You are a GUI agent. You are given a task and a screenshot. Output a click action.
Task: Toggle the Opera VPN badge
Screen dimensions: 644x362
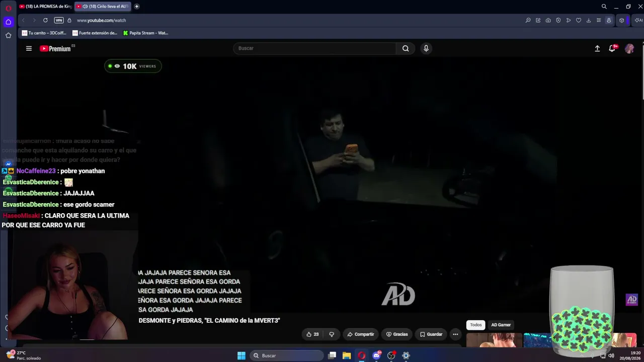pyautogui.click(x=59, y=20)
